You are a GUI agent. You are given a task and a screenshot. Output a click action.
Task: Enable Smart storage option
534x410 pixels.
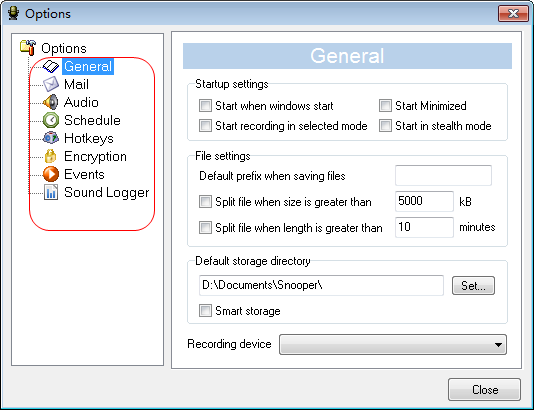(205, 311)
